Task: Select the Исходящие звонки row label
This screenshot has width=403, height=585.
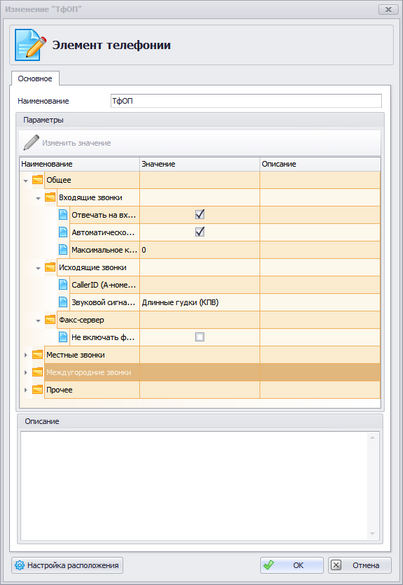Action: [x=93, y=268]
